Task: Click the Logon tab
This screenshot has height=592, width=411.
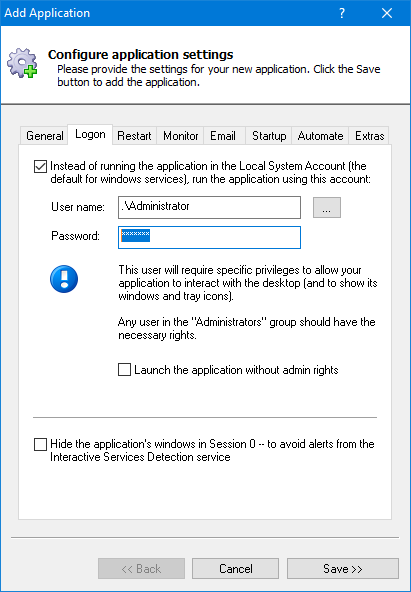Action: tap(90, 134)
